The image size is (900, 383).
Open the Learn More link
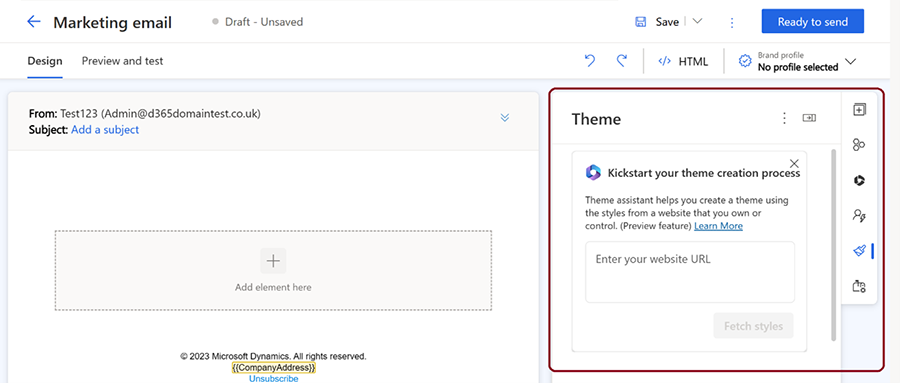point(718,226)
